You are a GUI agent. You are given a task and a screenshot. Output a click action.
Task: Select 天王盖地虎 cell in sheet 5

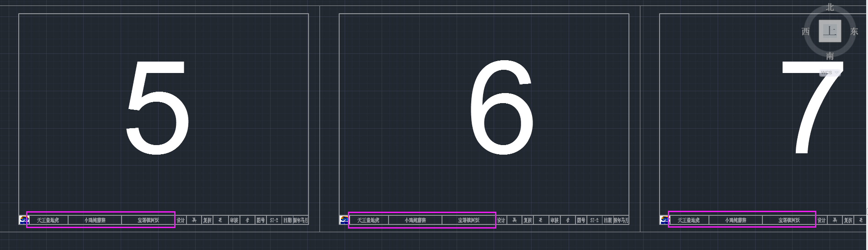[x=48, y=220]
